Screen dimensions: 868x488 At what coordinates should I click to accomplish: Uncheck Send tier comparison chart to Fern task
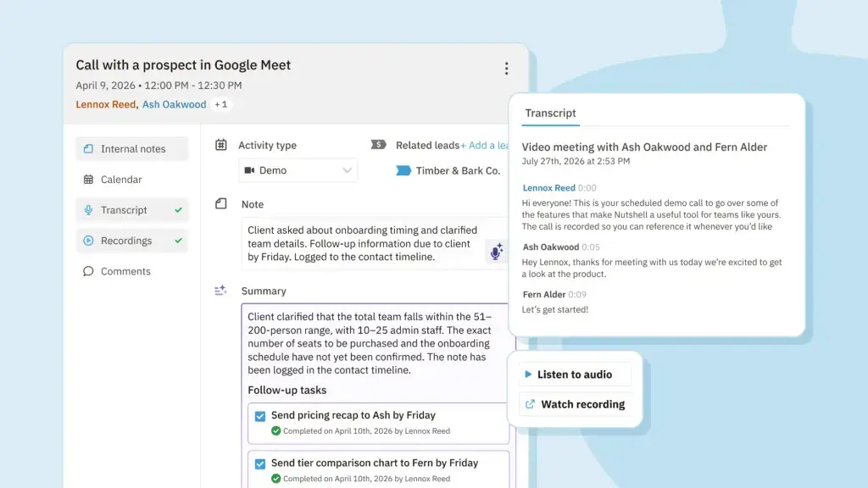pos(260,463)
